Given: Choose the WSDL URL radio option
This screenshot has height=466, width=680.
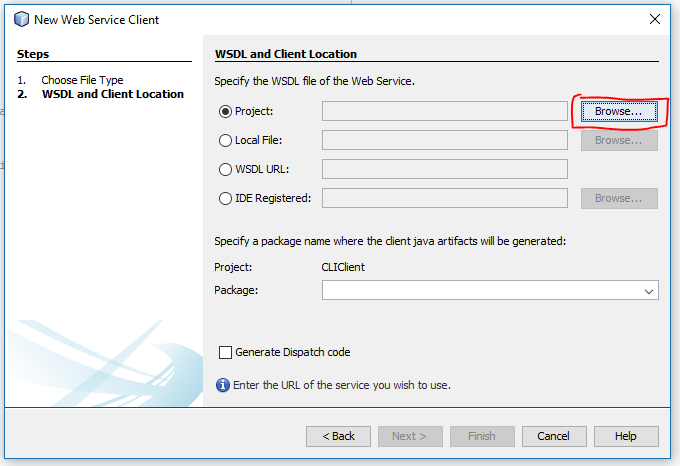Looking at the screenshot, I should (225, 169).
